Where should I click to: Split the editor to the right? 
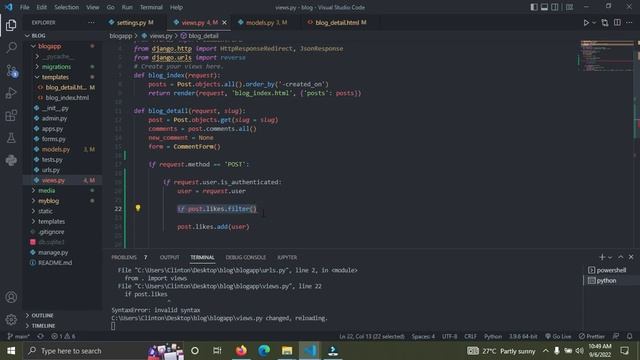tap(617, 23)
